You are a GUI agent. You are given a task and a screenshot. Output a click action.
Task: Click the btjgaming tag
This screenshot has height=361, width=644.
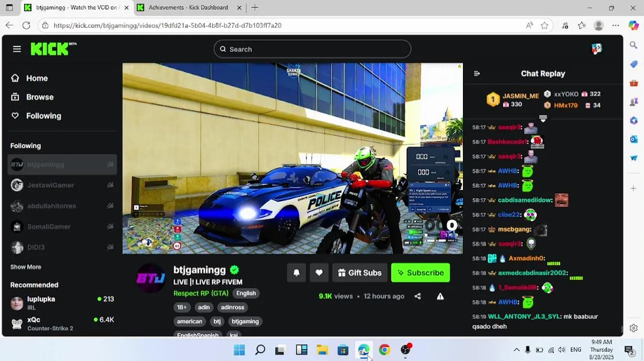coord(245,321)
